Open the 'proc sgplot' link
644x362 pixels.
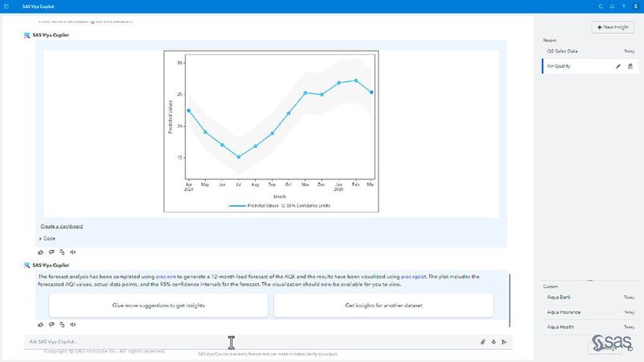tap(414, 277)
